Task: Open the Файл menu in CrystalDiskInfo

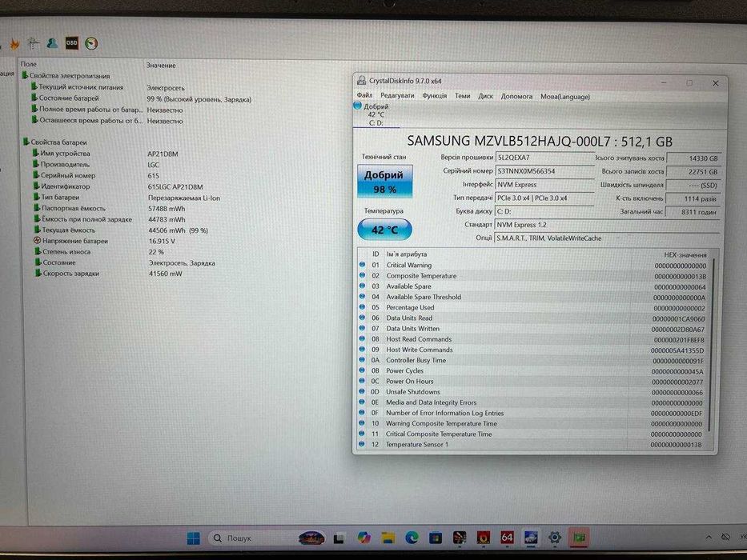Action: point(364,95)
